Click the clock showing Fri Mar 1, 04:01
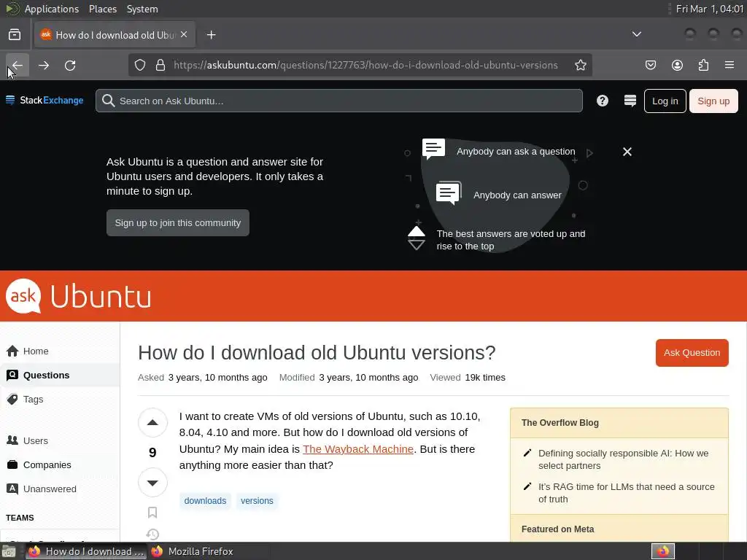 [709, 9]
